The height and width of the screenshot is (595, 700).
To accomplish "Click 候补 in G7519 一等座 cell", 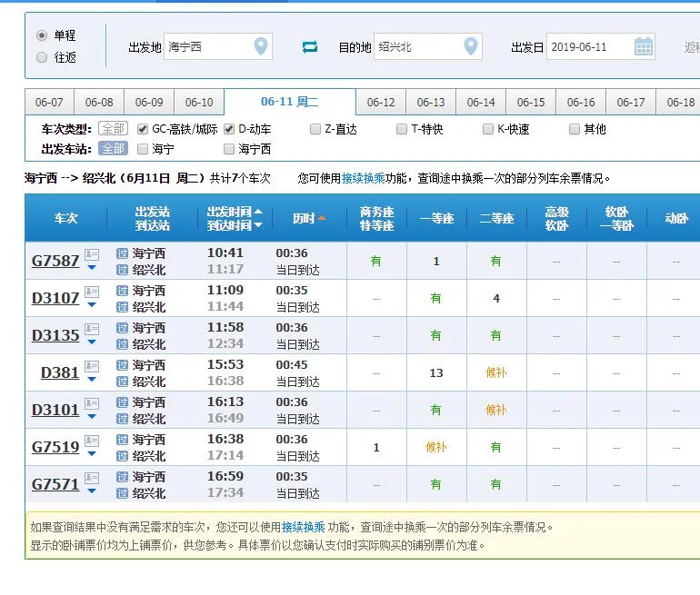I will [435, 447].
